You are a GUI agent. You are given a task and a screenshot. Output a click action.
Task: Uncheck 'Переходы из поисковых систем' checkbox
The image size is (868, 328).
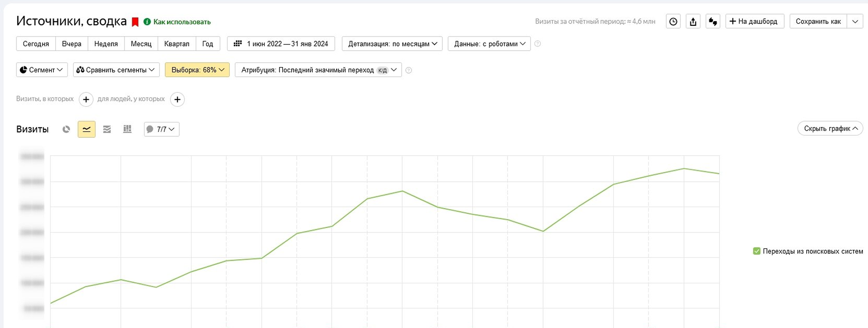(x=757, y=251)
